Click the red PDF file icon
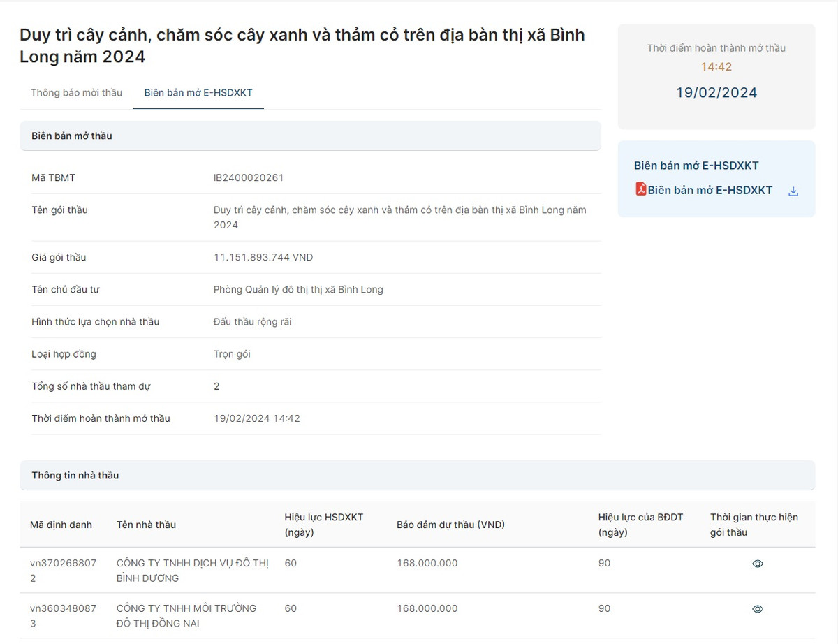 640,189
